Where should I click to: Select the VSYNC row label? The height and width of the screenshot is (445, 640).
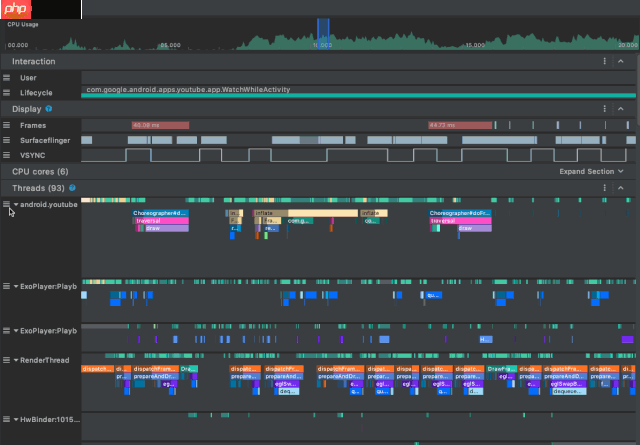33,155
